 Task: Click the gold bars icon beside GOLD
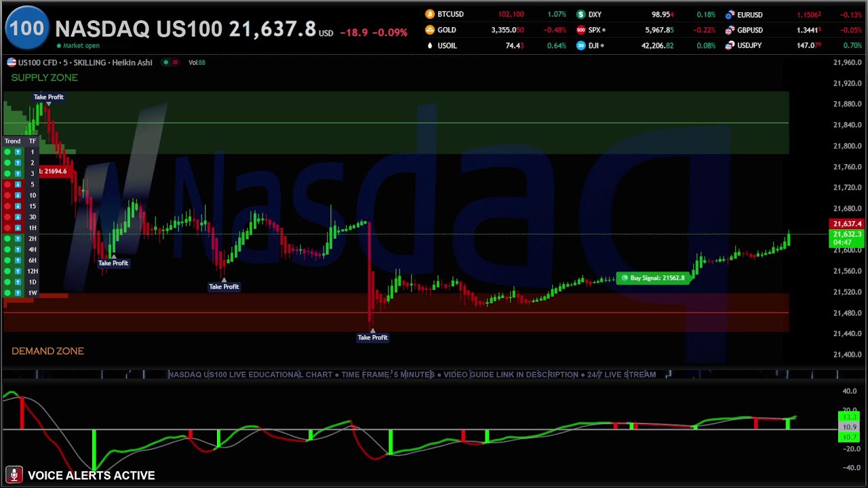(429, 30)
